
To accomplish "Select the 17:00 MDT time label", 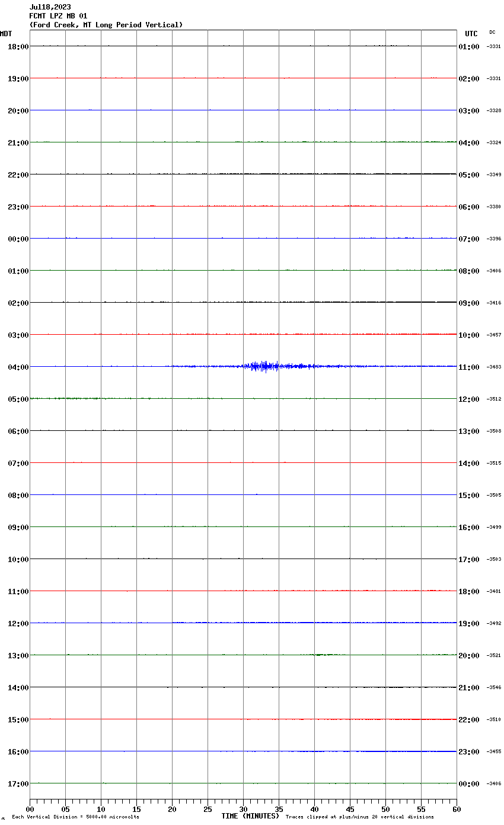I will [x=18, y=784].
